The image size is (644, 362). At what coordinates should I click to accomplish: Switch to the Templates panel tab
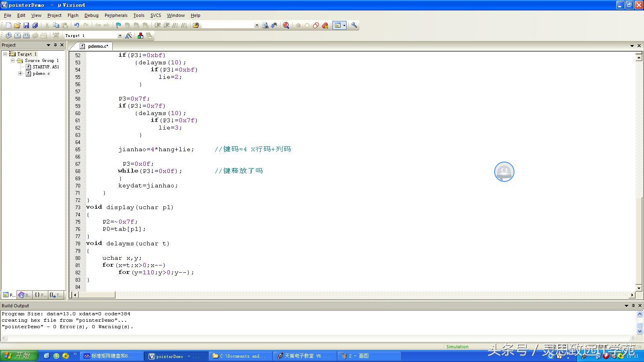tap(56, 295)
